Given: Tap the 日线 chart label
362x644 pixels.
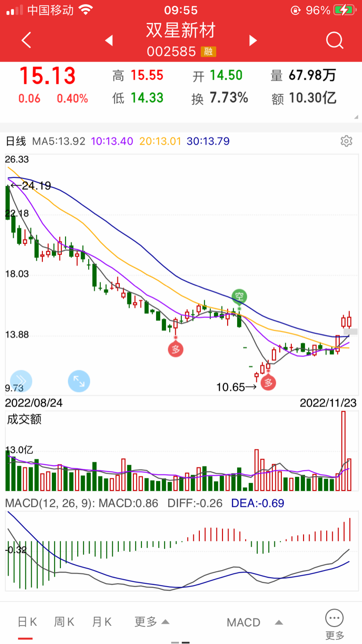Looking at the screenshot, I should pos(16,141).
